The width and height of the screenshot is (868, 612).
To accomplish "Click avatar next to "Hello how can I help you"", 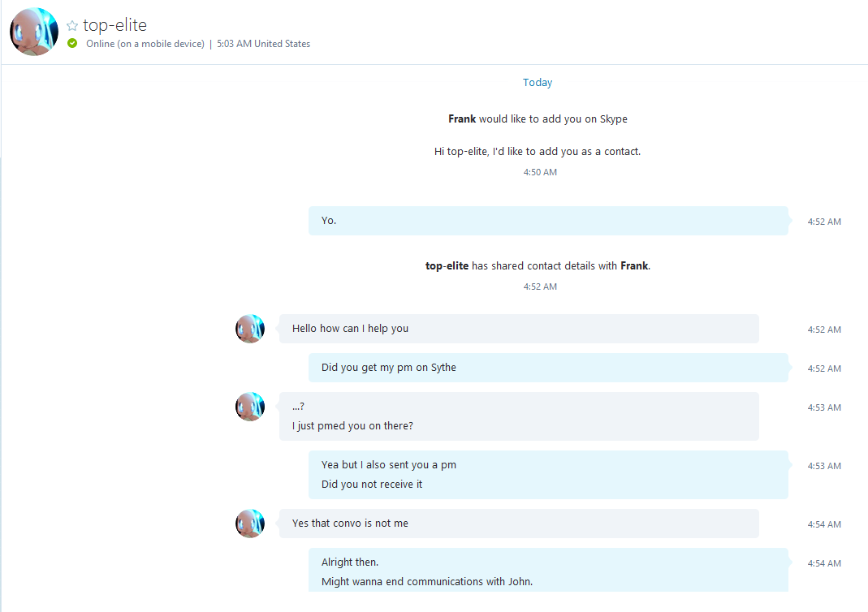I will (x=250, y=329).
